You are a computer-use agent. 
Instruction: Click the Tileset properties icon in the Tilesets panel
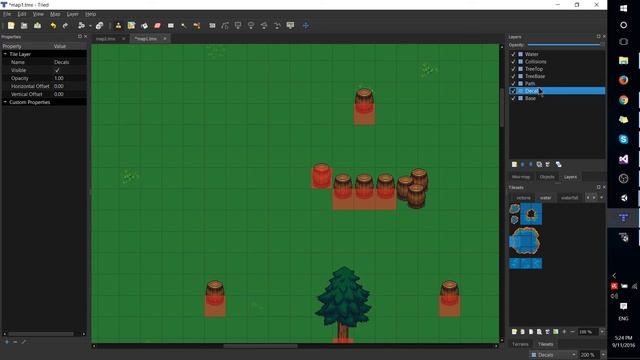tap(539, 332)
